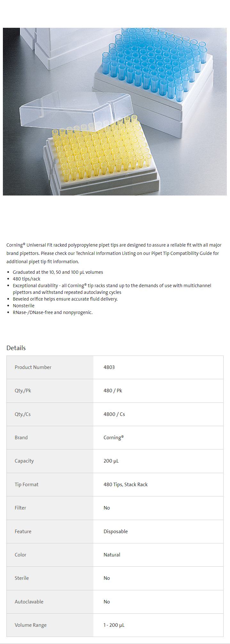The height and width of the screenshot is (644, 230).
Task: Click the "Nonsterile" bullet point
Action: (x=24, y=306)
